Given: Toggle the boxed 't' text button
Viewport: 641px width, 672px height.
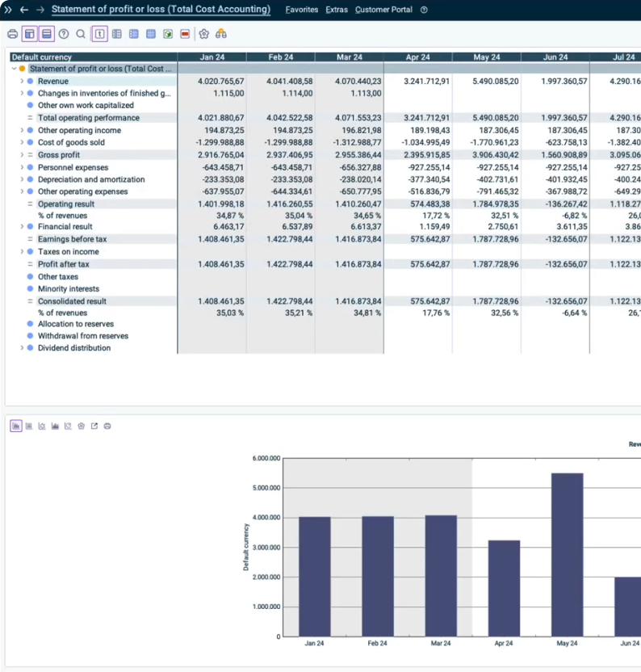Looking at the screenshot, I should coord(99,34).
